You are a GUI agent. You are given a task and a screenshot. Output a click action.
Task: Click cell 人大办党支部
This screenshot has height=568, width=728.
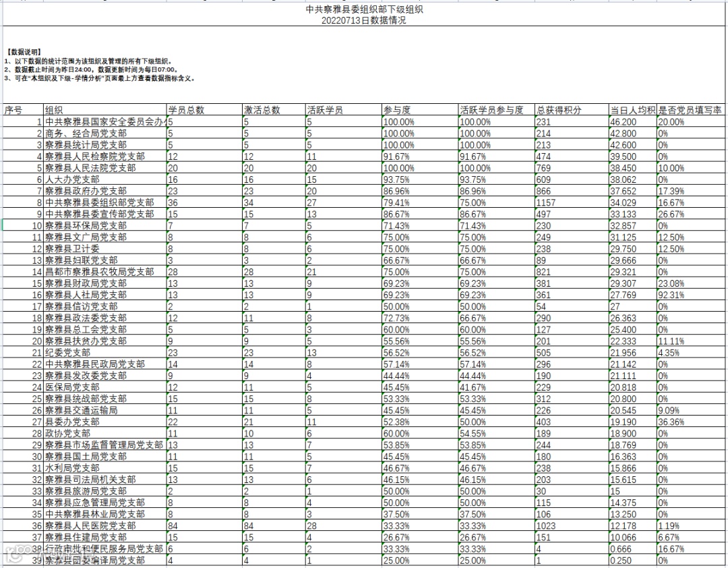(105, 179)
